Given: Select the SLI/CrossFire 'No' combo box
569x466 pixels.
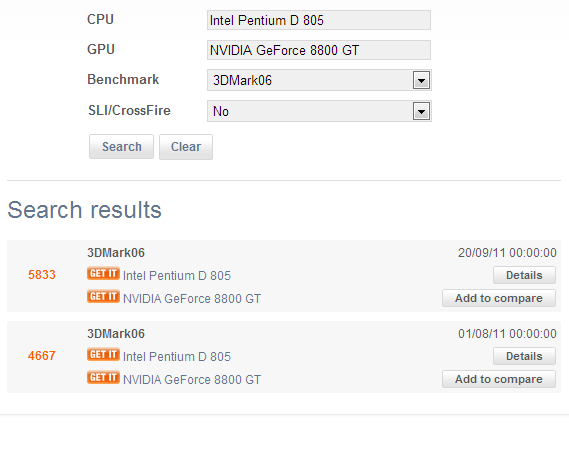Looking at the screenshot, I should click(x=319, y=111).
